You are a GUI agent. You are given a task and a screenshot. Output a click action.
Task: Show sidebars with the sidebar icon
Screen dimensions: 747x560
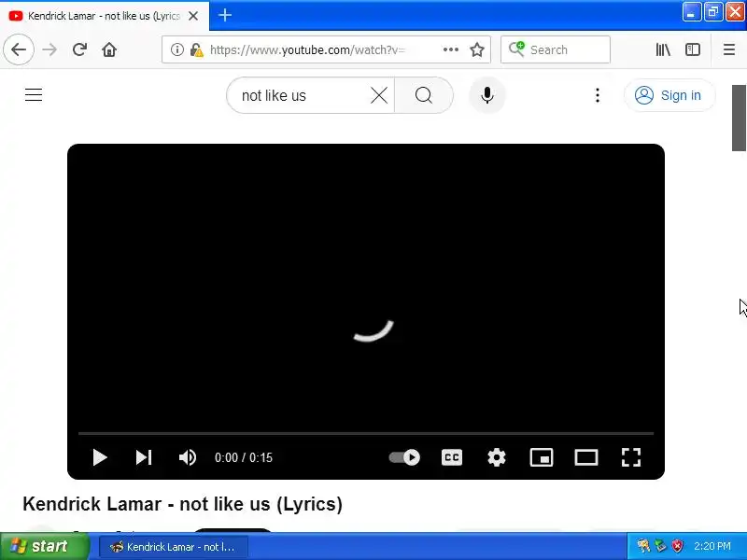point(692,49)
